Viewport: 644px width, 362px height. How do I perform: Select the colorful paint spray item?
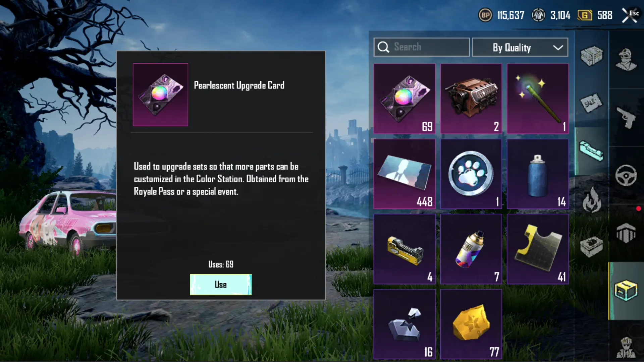pos(471,249)
